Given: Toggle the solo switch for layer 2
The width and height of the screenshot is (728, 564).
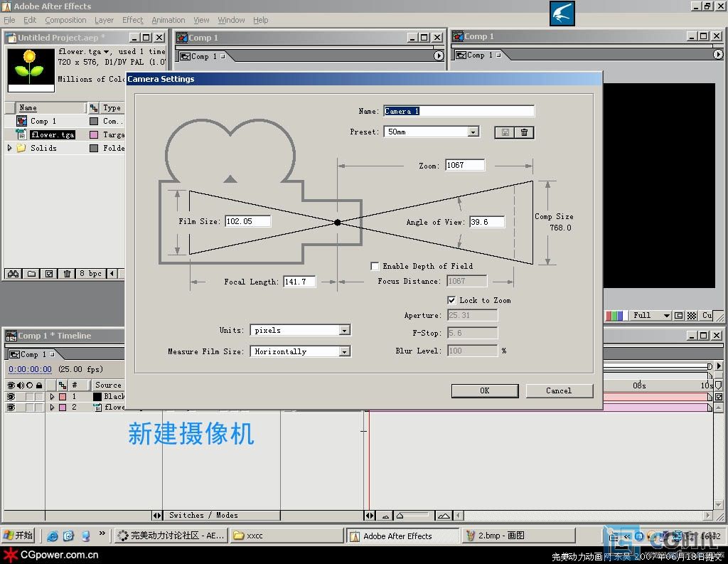Looking at the screenshot, I should (x=30, y=408).
